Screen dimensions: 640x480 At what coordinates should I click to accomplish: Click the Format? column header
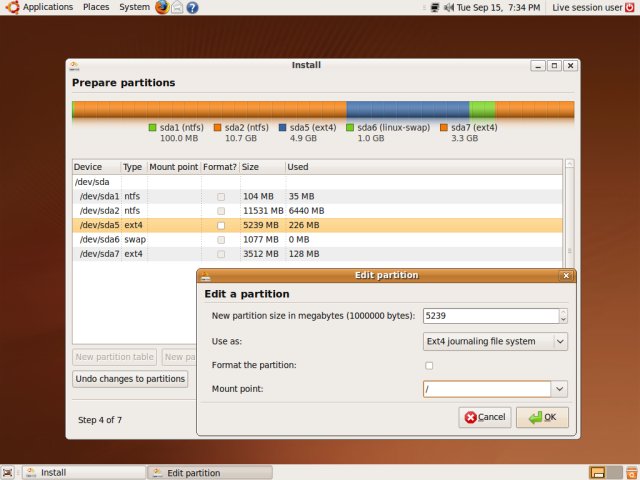220,167
